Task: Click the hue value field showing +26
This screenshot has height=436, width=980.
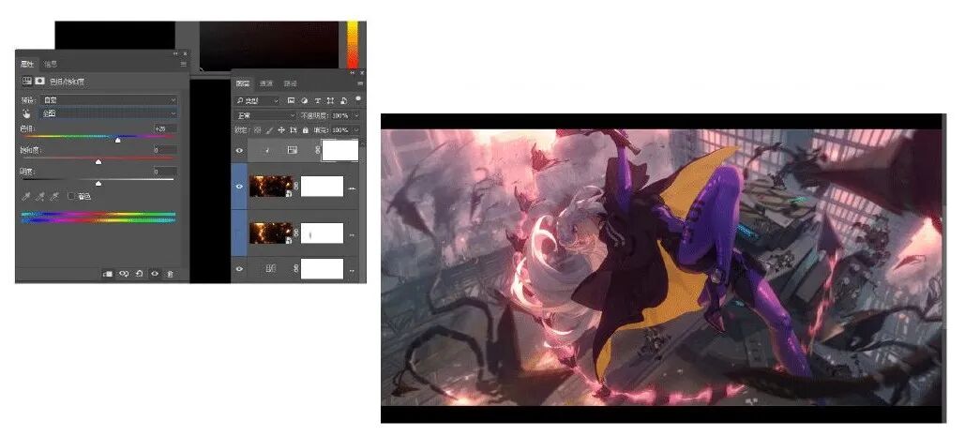Action: (x=166, y=128)
